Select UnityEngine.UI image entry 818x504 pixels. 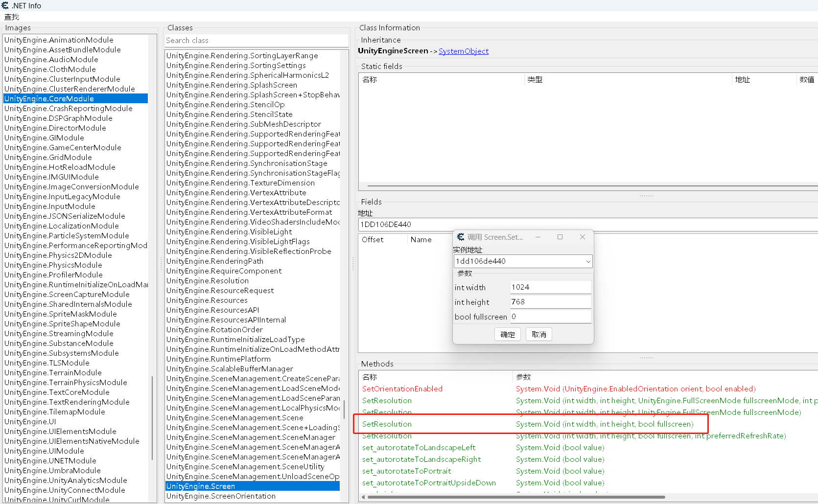coord(30,422)
